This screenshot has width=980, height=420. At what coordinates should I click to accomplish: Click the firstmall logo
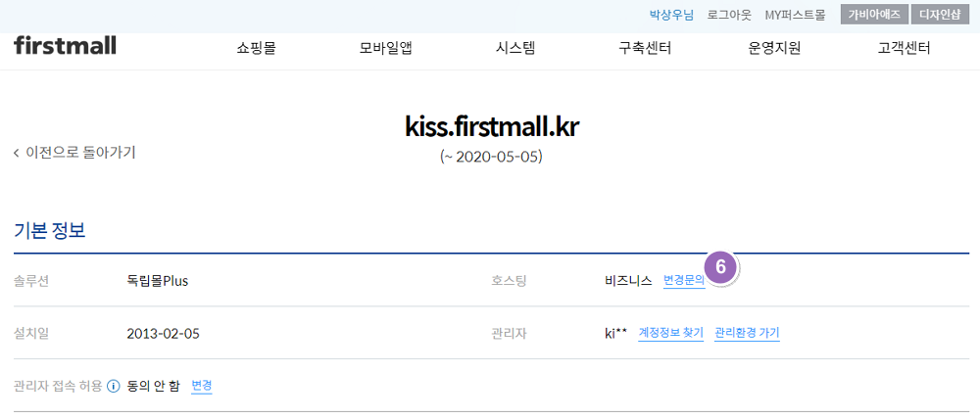point(65,45)
